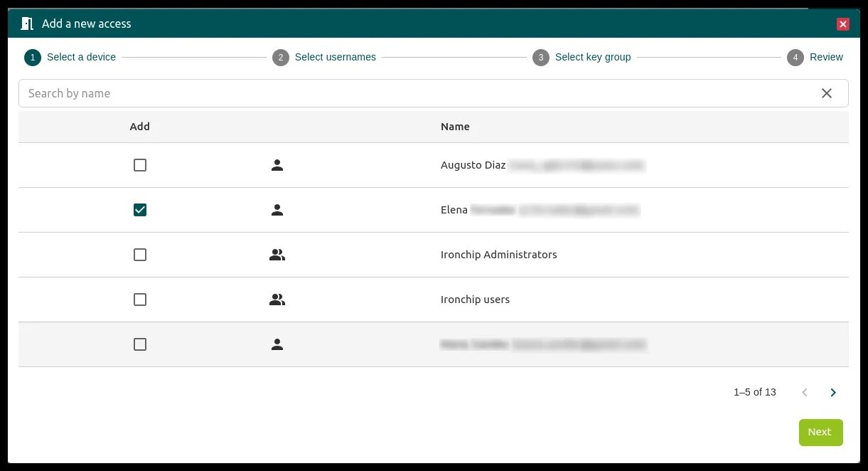Click the user icon beside Augusto Diaz

(277, 165)
